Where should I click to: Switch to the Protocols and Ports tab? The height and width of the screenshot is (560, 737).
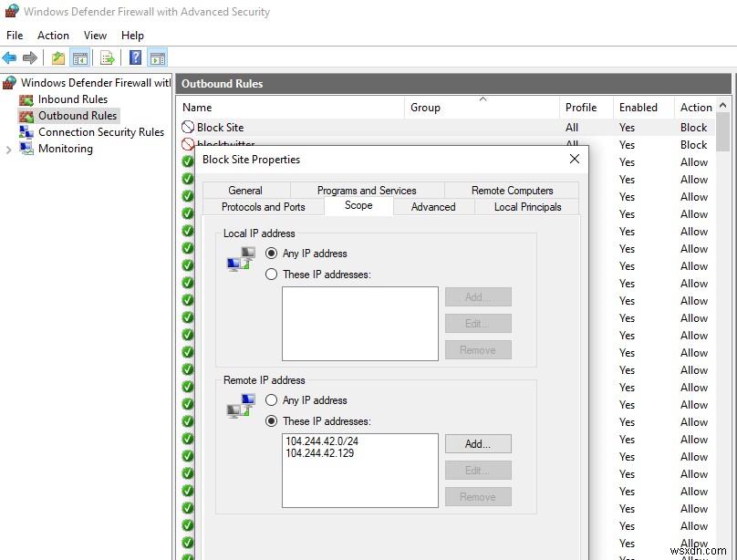tap(263, 206)
